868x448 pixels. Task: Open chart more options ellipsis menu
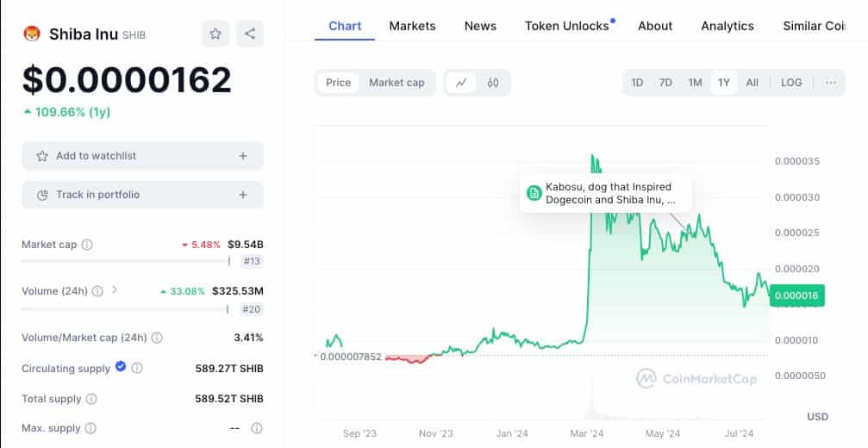[x=830, y=83]
